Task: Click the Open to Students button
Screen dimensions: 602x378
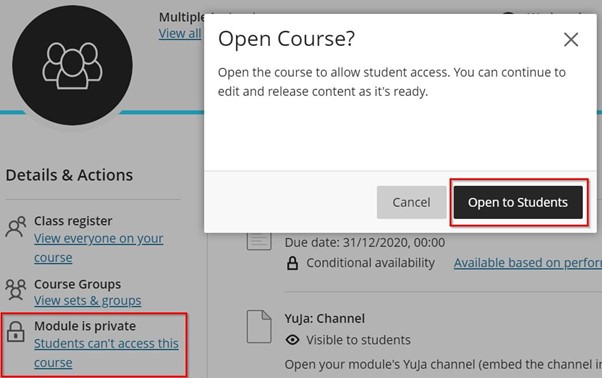Action: click(x=518, y=202)
